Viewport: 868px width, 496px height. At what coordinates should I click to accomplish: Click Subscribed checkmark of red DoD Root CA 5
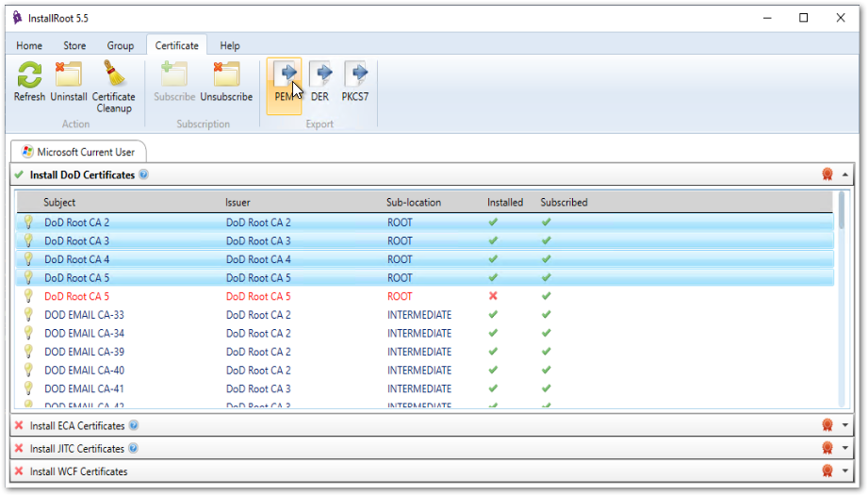tap(547, 296)
